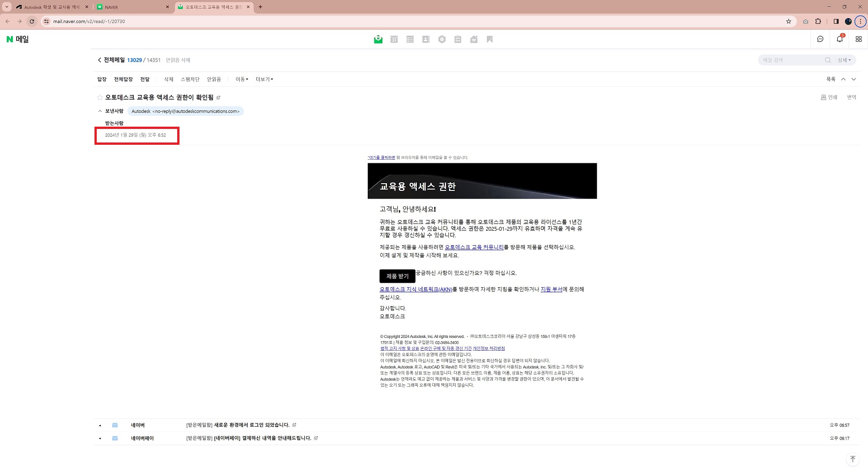Click the 전체답장 reply all button
The height and width of the screenshot is (475, 868).
123,79
